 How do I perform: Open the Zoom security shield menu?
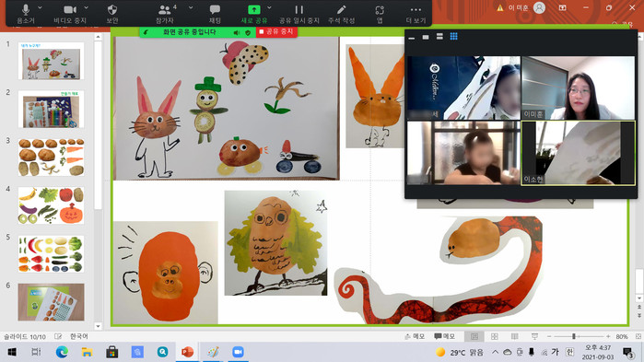point(112,13)
